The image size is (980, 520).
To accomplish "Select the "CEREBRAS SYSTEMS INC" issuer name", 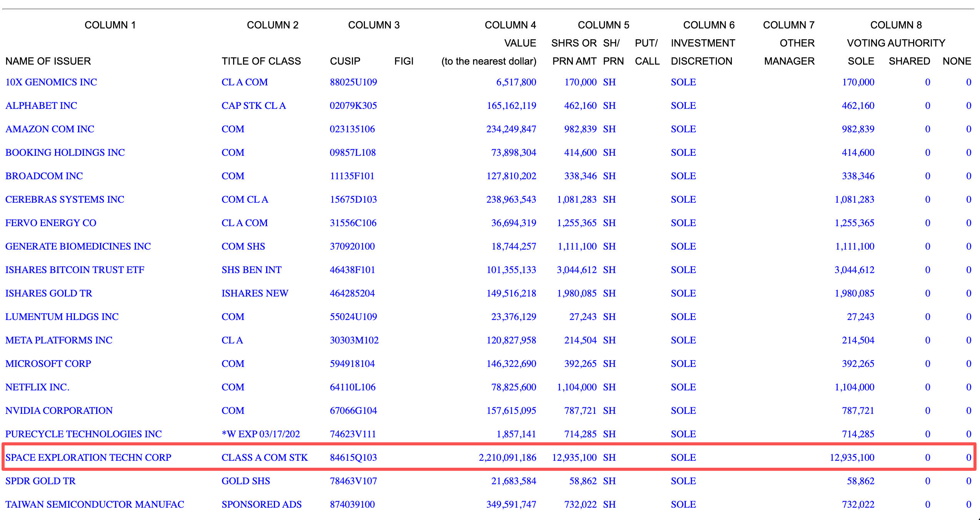I will tap(65, 199).
